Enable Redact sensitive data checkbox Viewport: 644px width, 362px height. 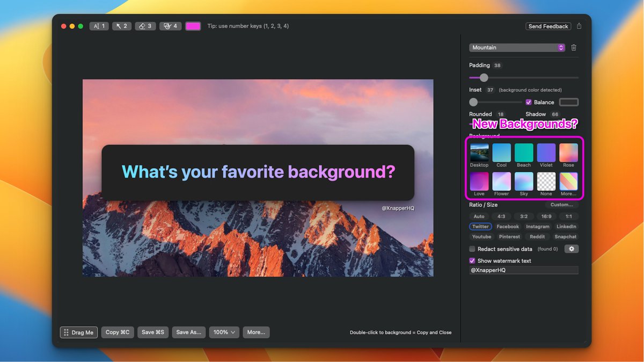472,249
